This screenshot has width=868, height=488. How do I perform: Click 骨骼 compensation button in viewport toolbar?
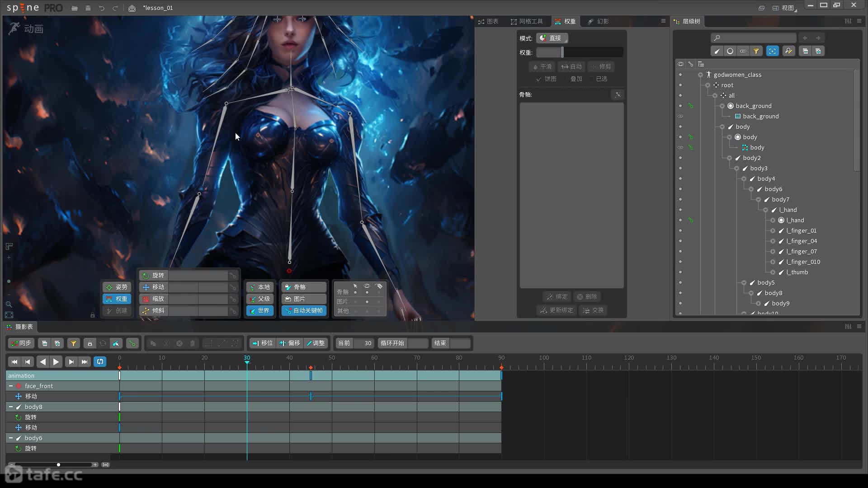304,287
